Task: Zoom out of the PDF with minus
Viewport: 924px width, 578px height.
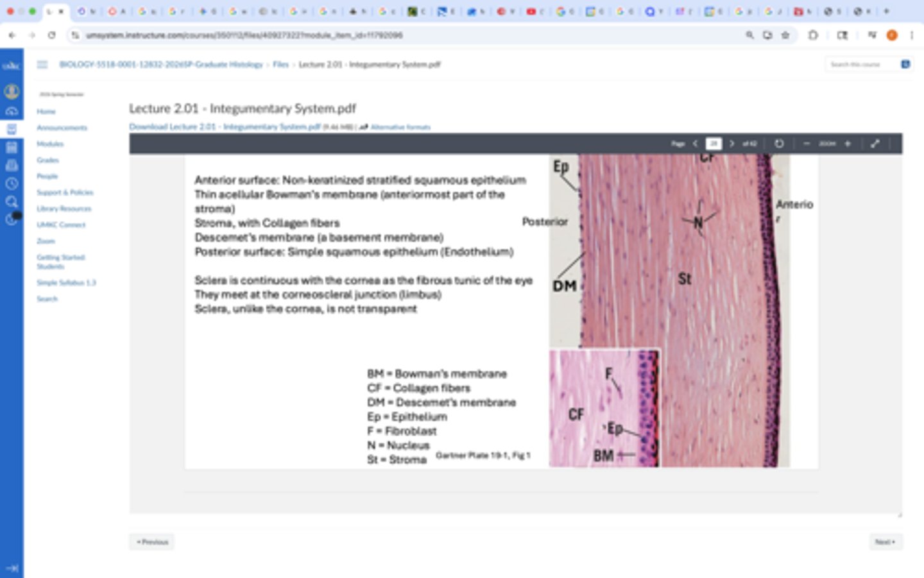Action: click(x=807, y=144)
